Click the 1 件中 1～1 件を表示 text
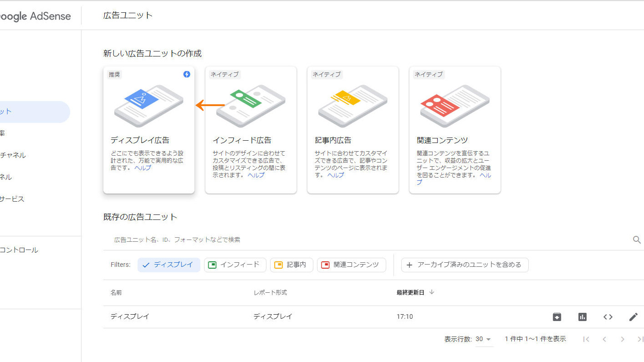This screenshot has width=644, height=362. (x=535, y=339)
